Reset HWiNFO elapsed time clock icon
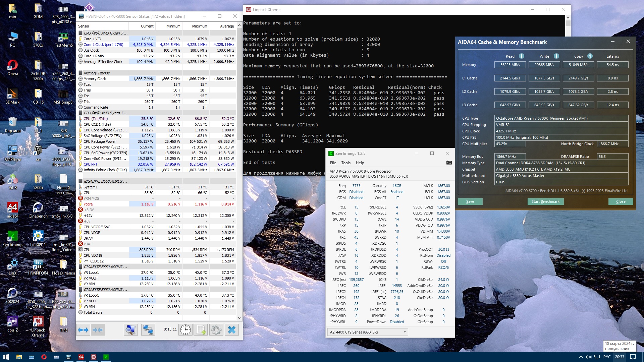The image size is (644, 362). [x=185, y=330]
